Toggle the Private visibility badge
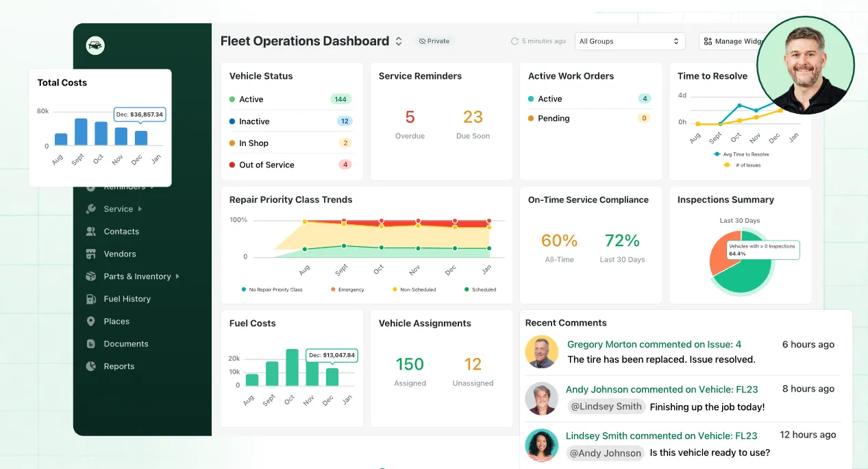This screenshot has height=469, width=868. click(x=434, y=40)
